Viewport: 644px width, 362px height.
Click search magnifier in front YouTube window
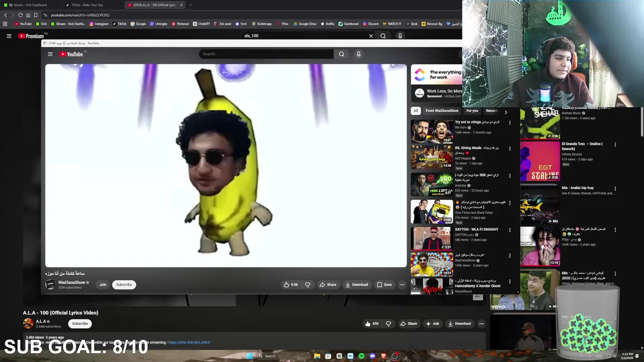click(x=342, y=54)
